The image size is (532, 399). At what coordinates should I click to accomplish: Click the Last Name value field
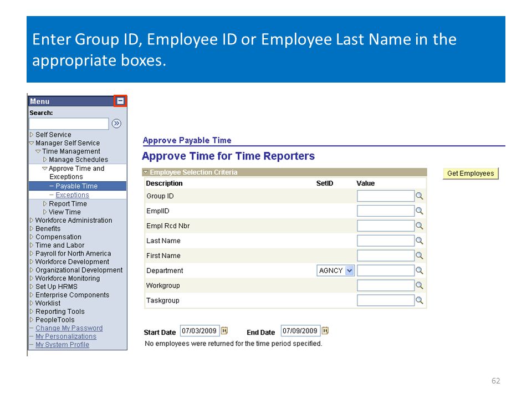(386, 241)
